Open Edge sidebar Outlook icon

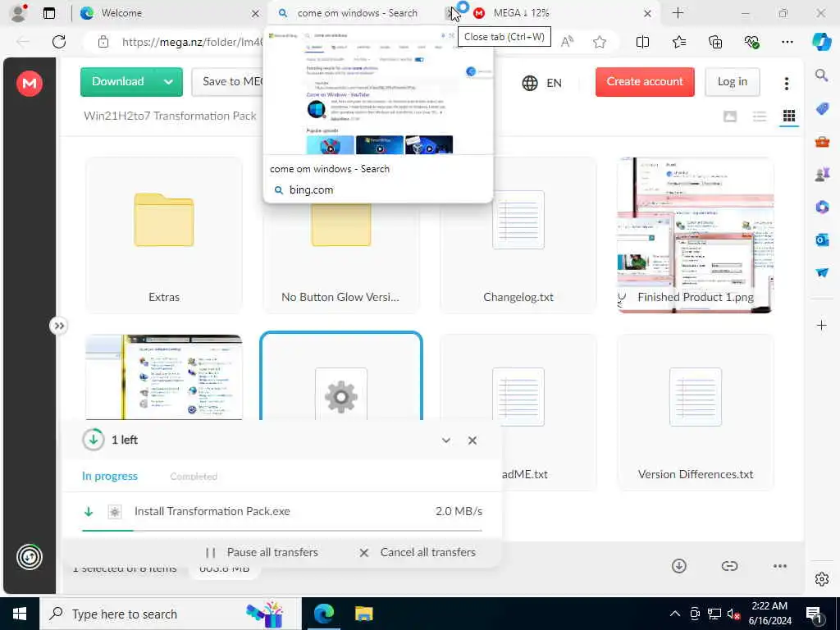pyautogui.click(x=822, y=240)
